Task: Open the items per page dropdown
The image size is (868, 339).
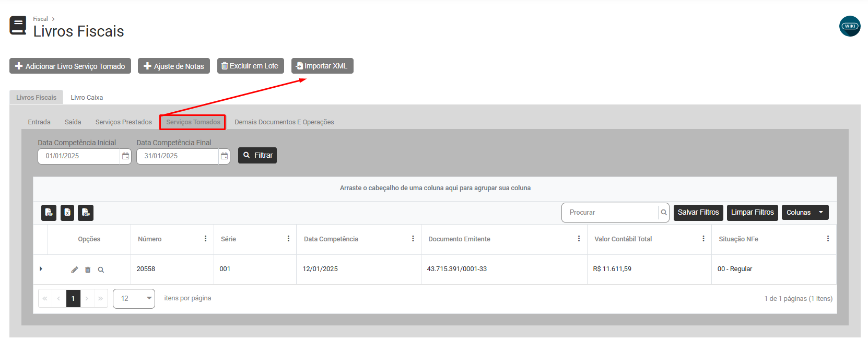Action: pos(134,299)
